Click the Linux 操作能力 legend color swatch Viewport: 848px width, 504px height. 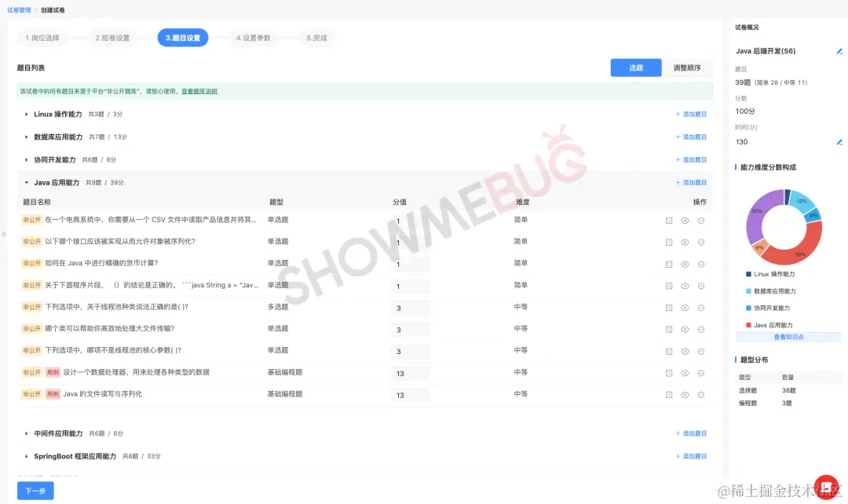point(748,274)
